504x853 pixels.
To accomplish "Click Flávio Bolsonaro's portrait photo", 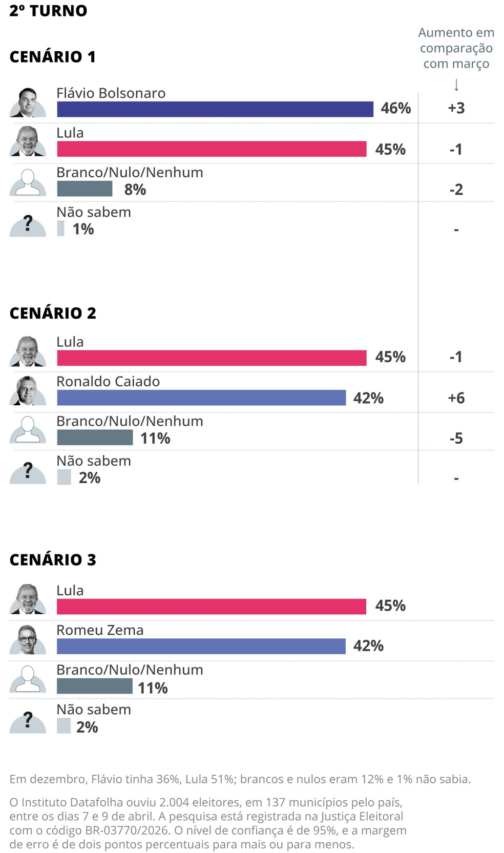I will [28, 103].
